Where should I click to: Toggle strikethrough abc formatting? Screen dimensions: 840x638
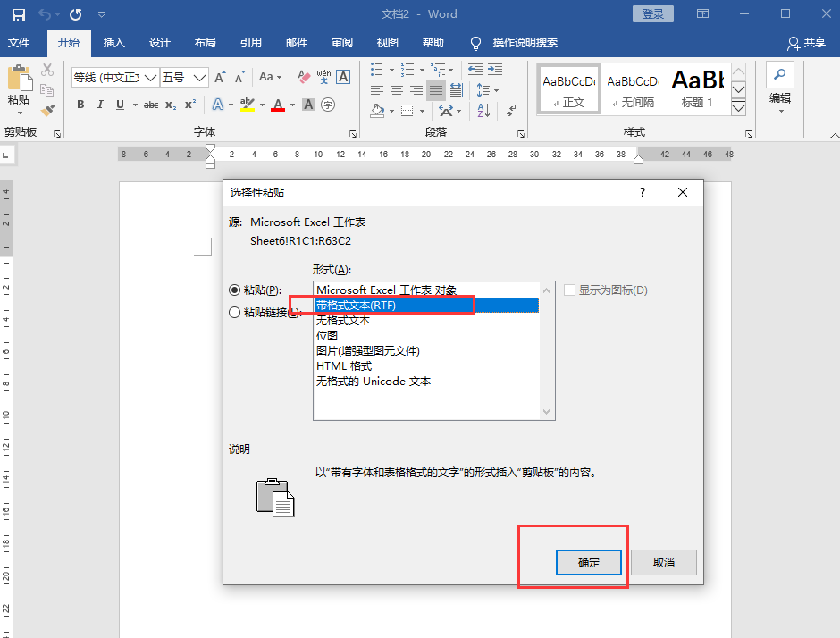tap(151, 105)
